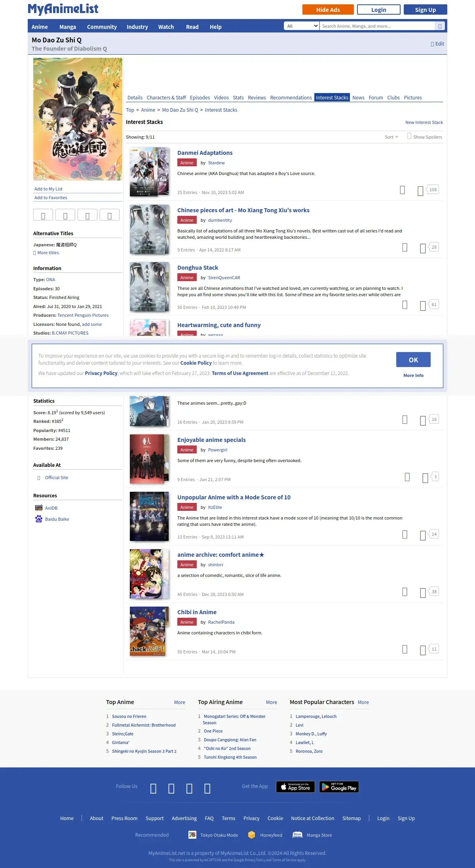Click the Baidu Baike paw icon
The height and width of the screenshot is (868, 475).
click(x=39, y=519)
